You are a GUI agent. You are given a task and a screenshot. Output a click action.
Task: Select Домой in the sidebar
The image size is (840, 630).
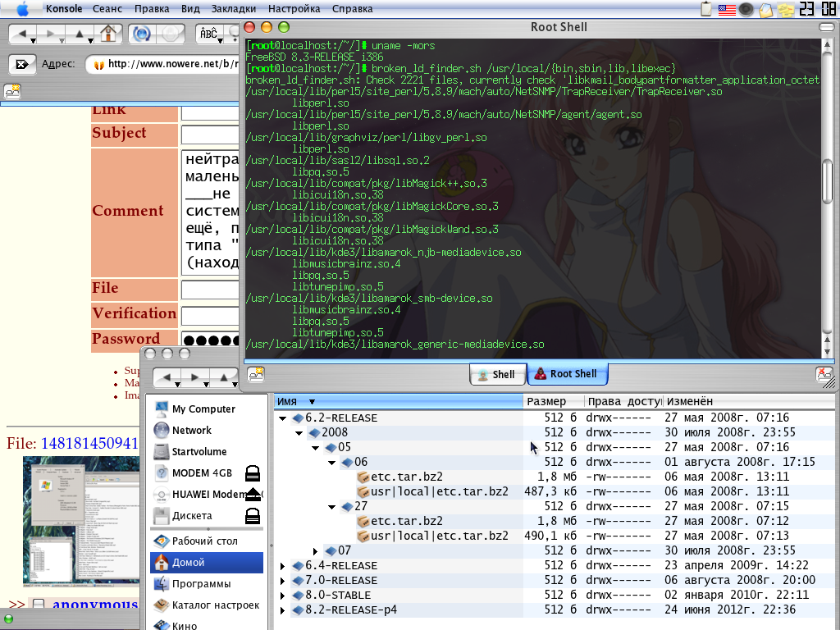coord(207,563)
